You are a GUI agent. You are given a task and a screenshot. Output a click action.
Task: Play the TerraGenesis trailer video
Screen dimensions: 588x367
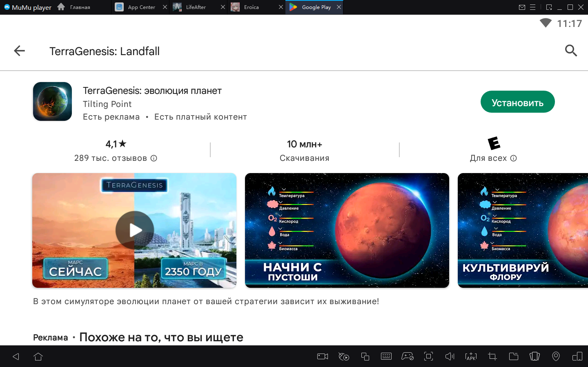point(134,230)
